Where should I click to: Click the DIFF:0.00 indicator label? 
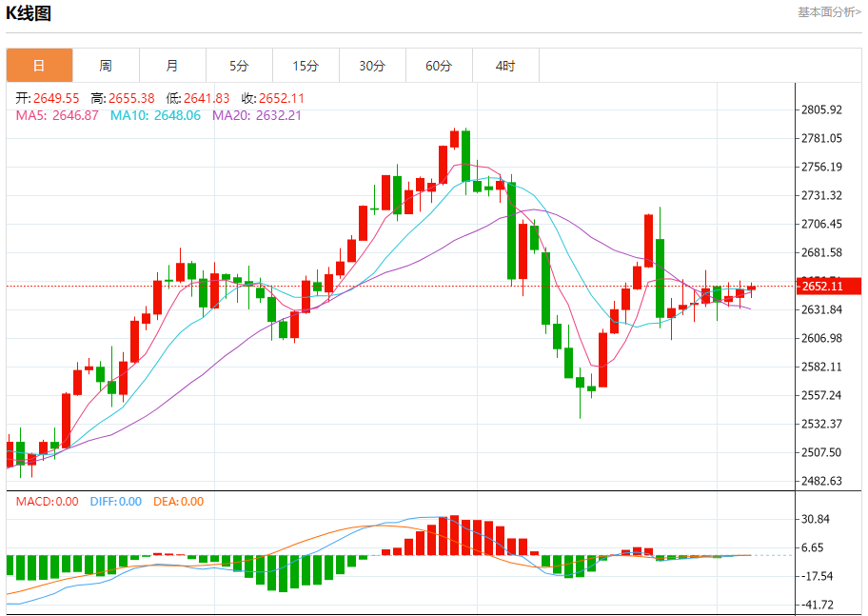pyautogui.click(x=116, y=502)
